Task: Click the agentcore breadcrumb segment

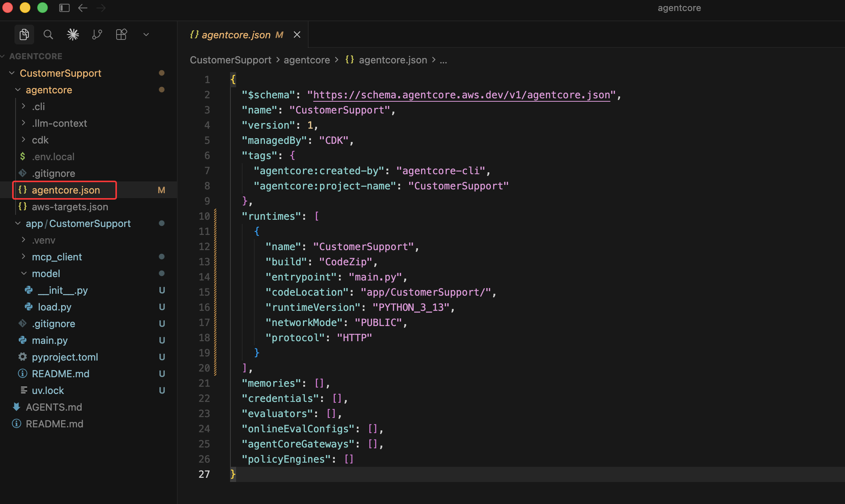Action: click(307, 60)
